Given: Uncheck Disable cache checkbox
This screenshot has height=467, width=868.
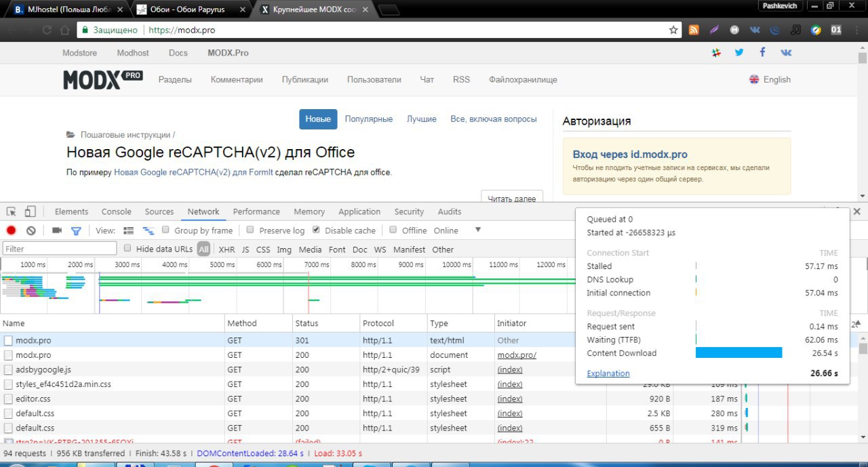Looking at the screenshot, I should (316, 230).
